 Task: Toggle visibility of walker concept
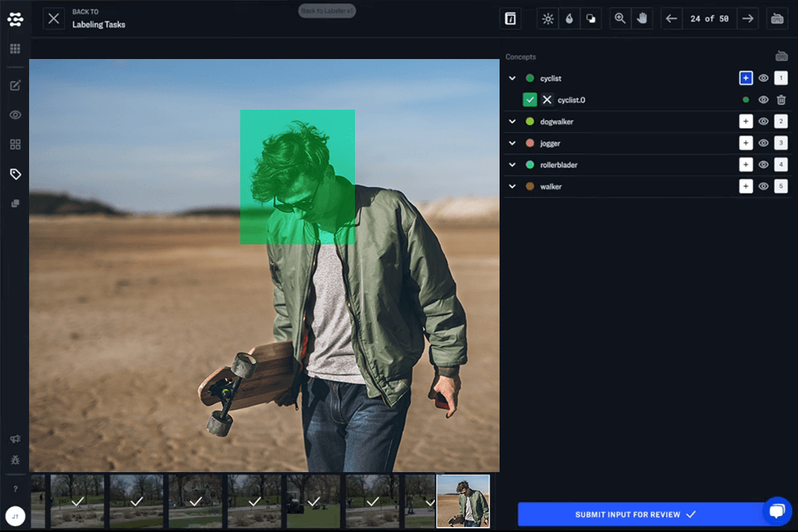763,186
